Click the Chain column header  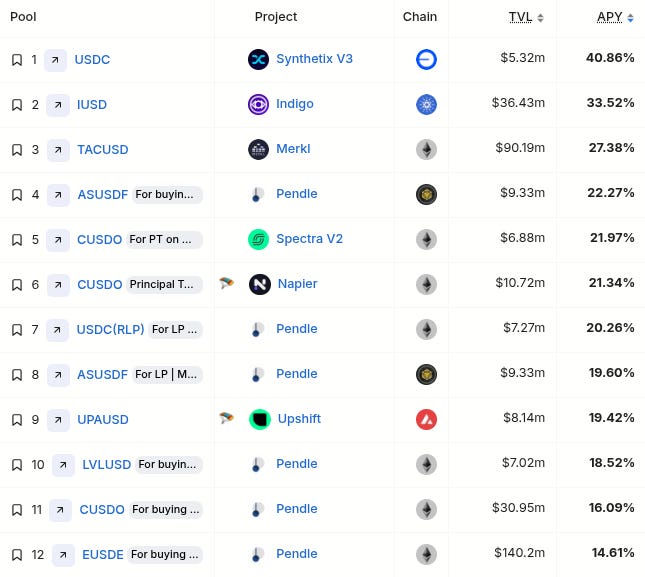pos(420,17)
